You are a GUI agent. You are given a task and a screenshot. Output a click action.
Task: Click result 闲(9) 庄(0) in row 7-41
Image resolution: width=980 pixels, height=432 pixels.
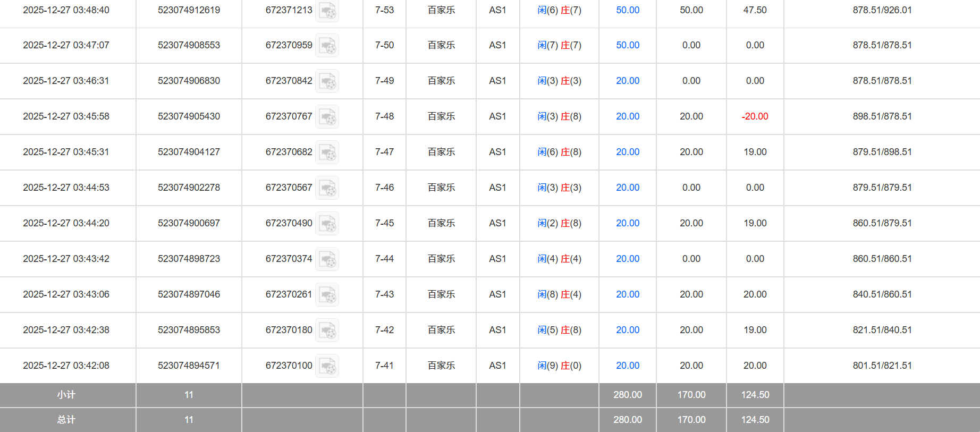tap(559, 366)
